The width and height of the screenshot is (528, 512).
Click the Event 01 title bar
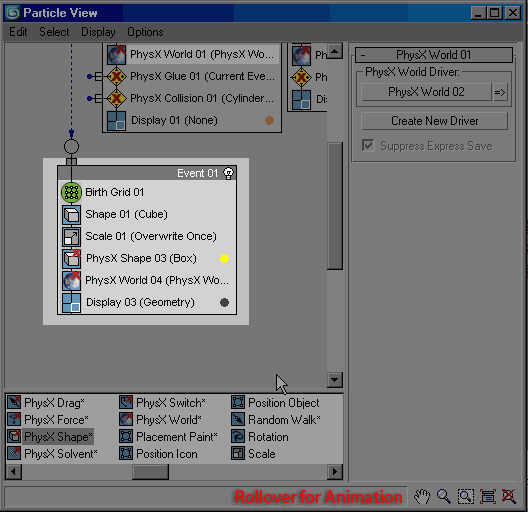coord(147,173)
